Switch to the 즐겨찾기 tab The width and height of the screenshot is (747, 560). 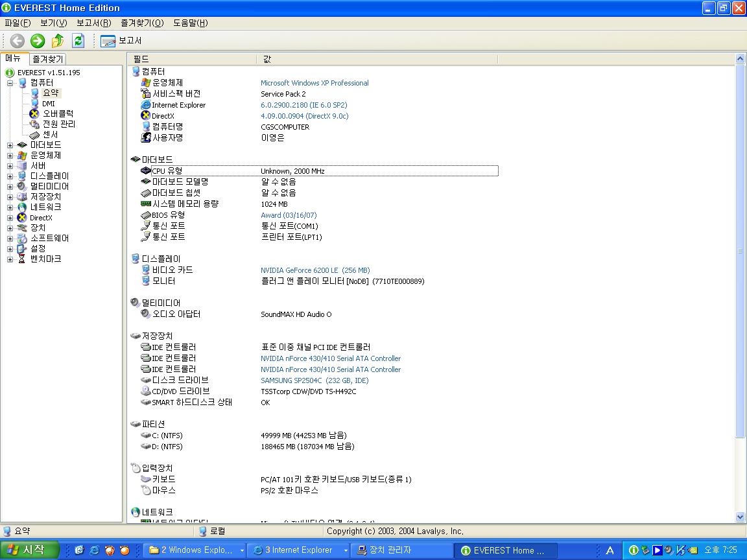[47, 59]
